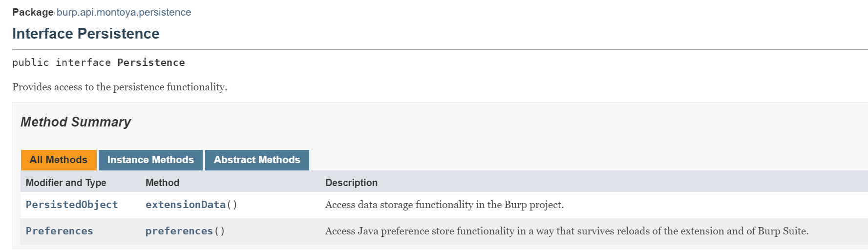Open the burp.api.montoya.persistence package link

(x=124, y=12)
